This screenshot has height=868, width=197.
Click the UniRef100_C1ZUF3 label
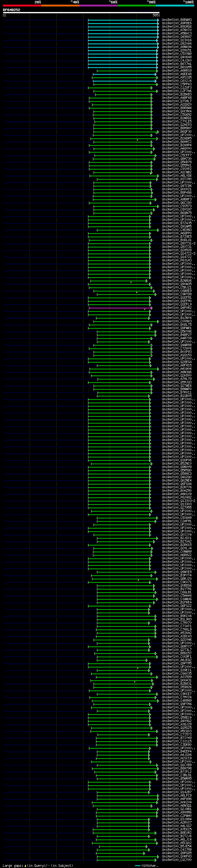pos(177,88)
